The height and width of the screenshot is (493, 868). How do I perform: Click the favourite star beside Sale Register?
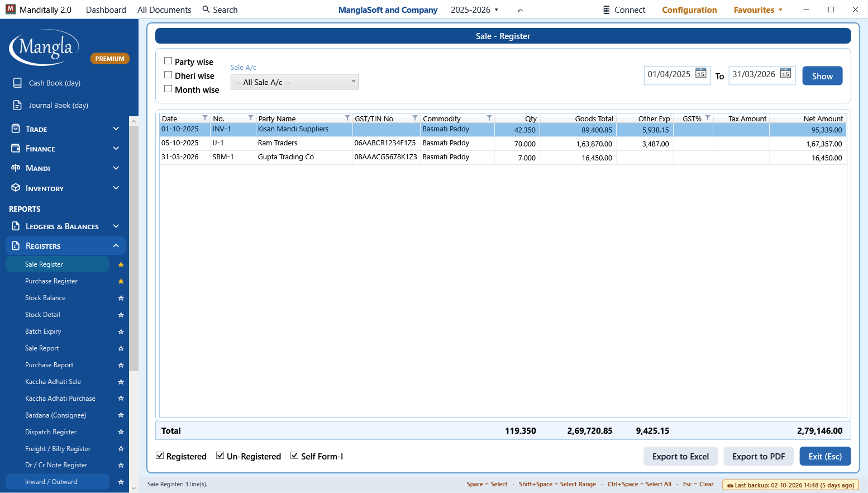tap(121, 264)
